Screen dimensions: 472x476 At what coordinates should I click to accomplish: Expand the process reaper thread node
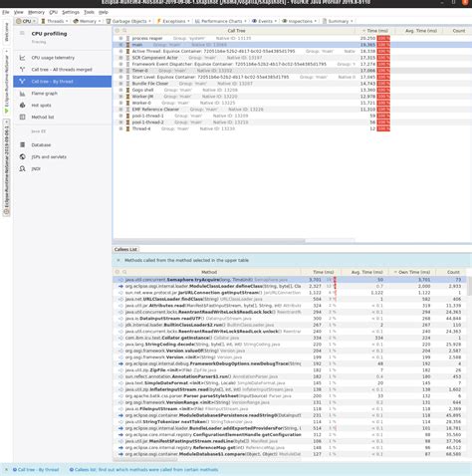click(x=120, y=39)
